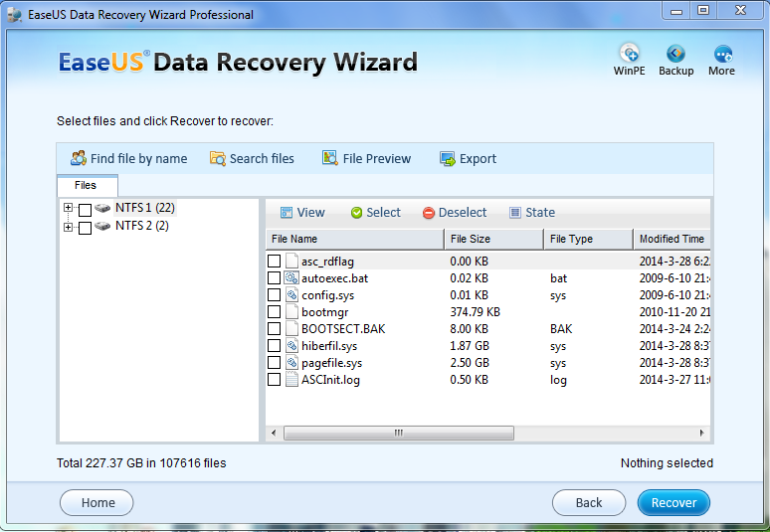Click the BOOTSECT.BAK file icon
This screenshot has width=770, height=532.
pyautogui.click(x=291, y=329)
